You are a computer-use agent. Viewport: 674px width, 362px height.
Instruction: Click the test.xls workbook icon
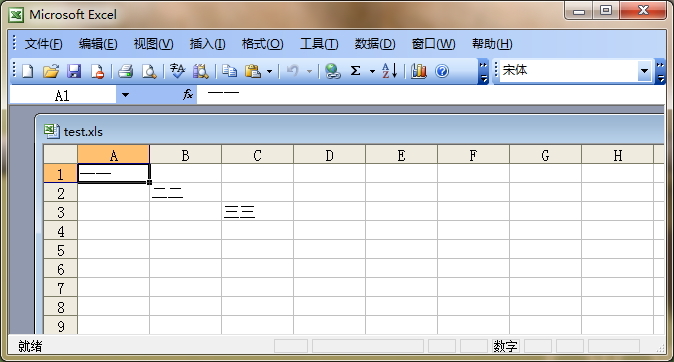point(52,131)
